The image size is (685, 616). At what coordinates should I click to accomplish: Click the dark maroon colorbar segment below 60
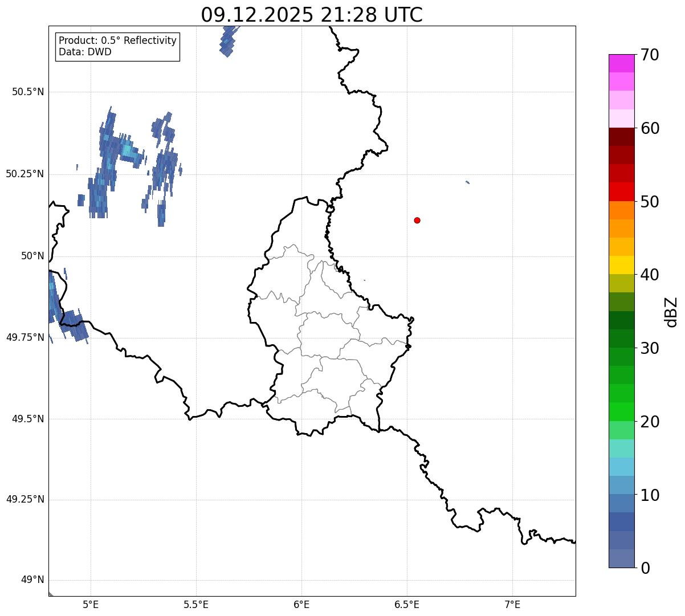coord(621,137)
